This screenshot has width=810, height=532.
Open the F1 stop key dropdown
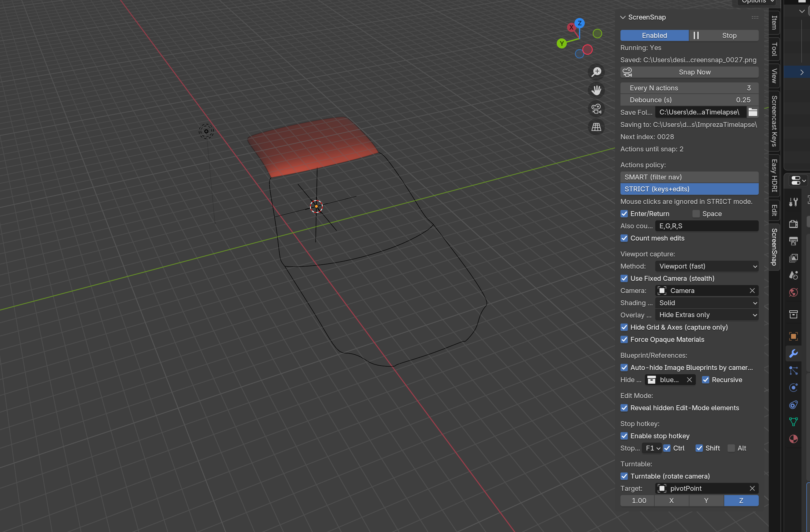[652, 448]
